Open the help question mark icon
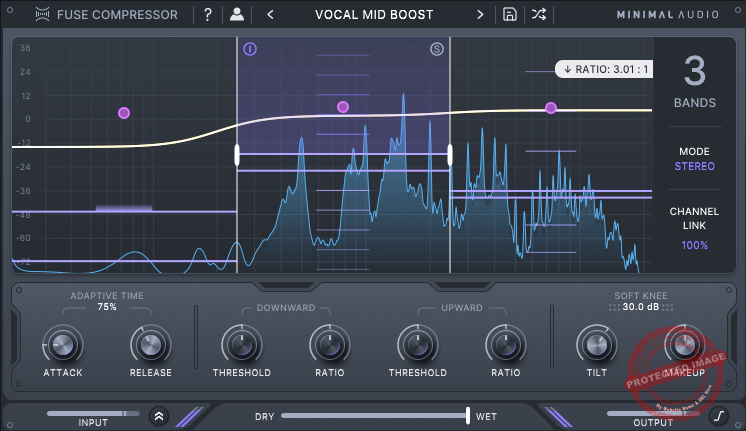This screenshot has width=746, height=431. [207, 15]
